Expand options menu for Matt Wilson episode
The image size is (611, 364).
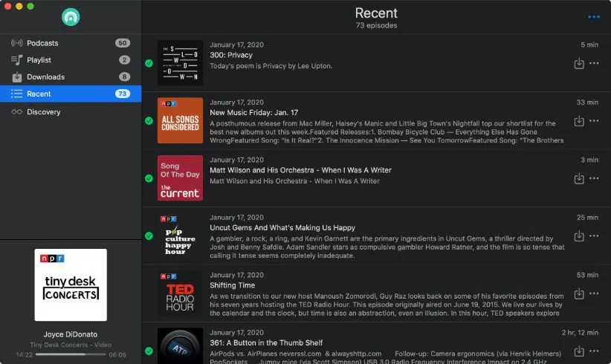tap(594, 179)
